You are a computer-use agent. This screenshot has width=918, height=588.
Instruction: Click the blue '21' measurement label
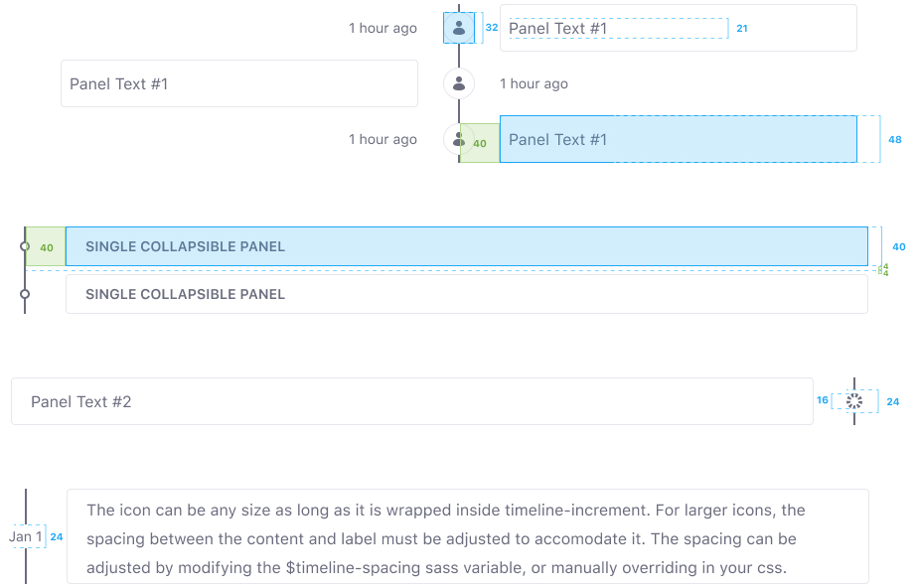click(742, 28)
